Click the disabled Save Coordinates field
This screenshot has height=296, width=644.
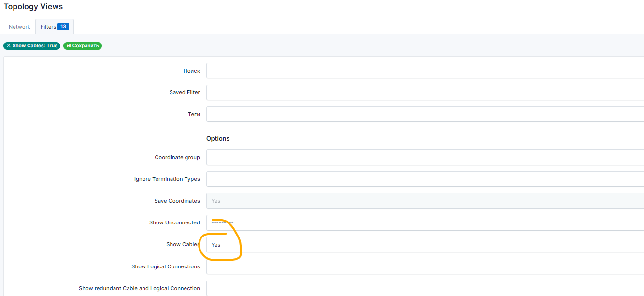click(425, 201)
